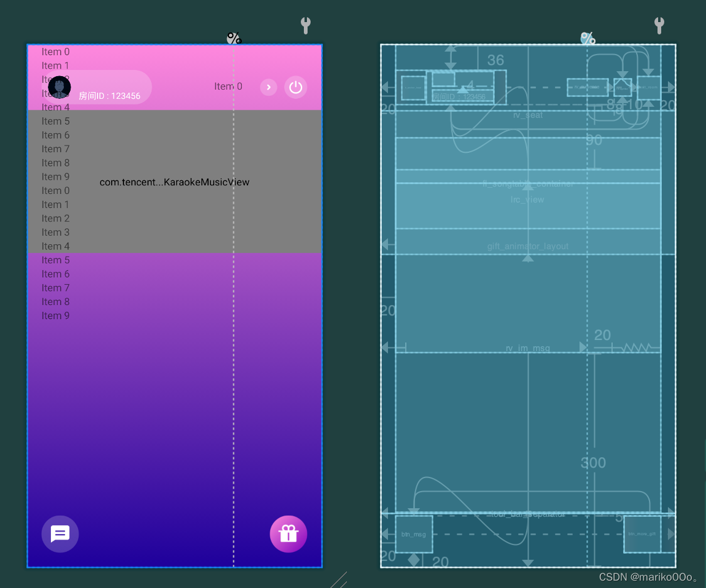This screenshot has width=706, height=588.
Task: Click the wrench icon above the blueprint view
Action: (659, 25)
